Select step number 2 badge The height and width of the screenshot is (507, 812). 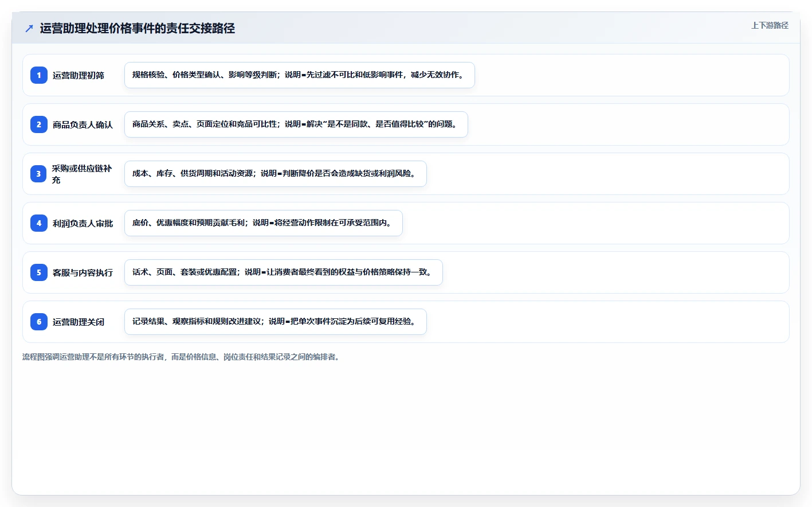click(39, 124)
